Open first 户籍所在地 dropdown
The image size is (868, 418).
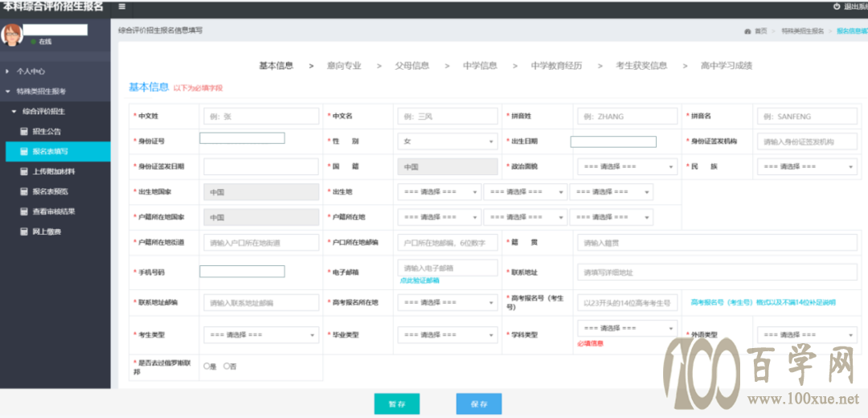coord(440,218)
